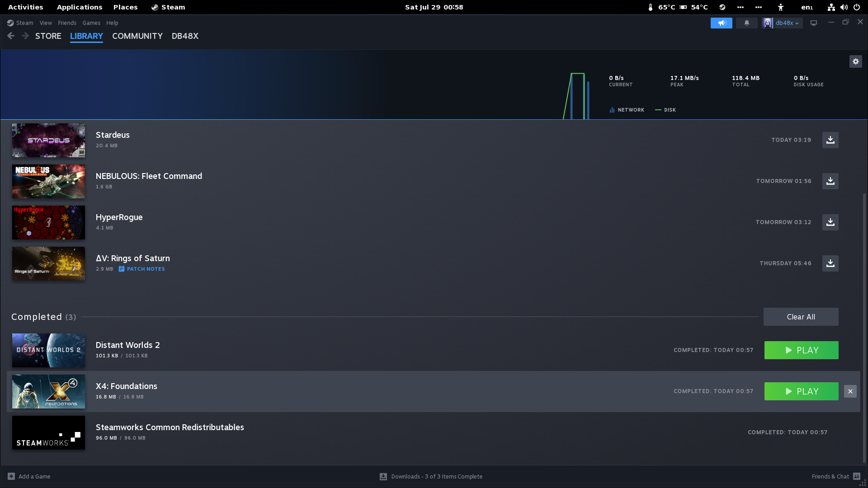Click the HyperRogue title text
This screenshot has width=868, height=488.
(x=119, y=217)
